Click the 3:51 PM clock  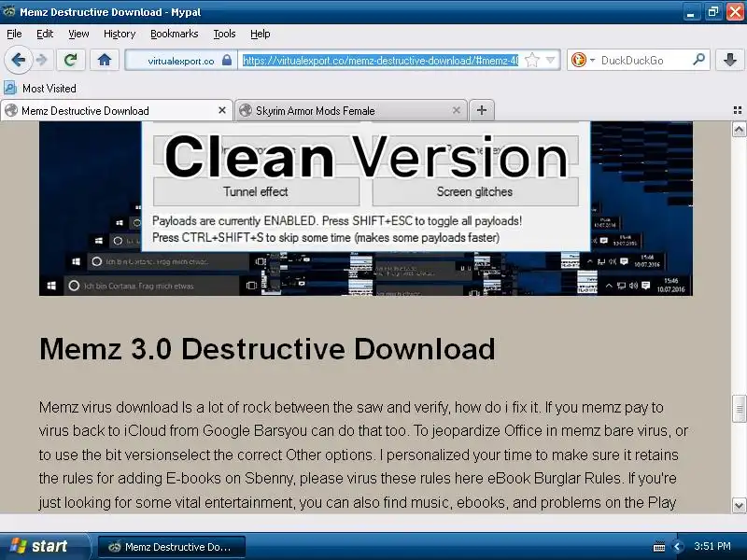click(x=712, y=546)
